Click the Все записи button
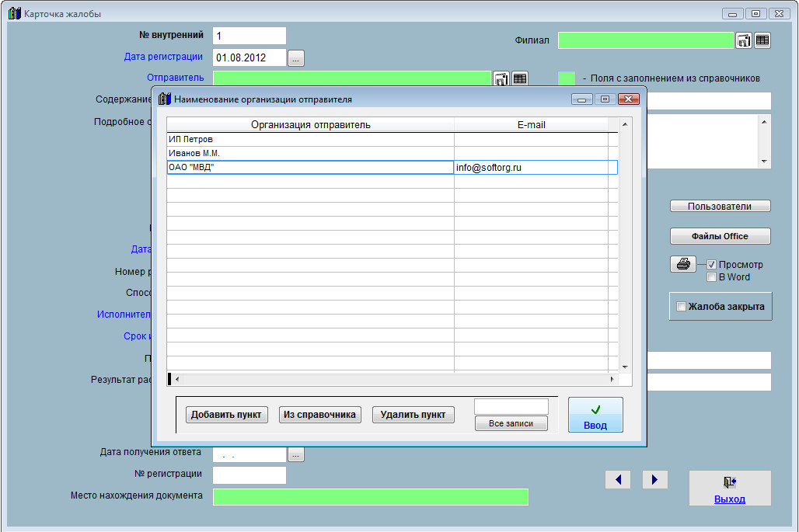The image size is (799, 532). click(511, 423)
